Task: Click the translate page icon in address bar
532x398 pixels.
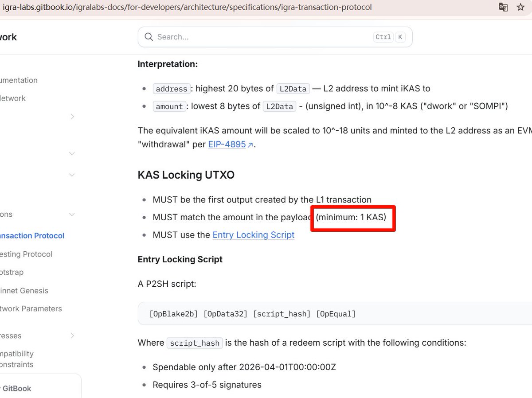Action: click(x=503, y=7)
